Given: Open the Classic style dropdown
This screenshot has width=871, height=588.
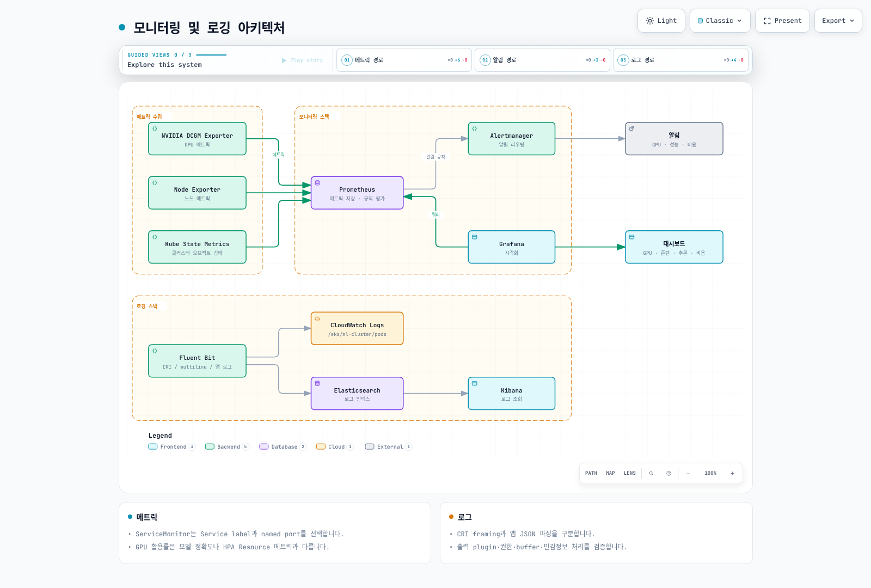Looking at the screenshot, I should coord(720,21).
